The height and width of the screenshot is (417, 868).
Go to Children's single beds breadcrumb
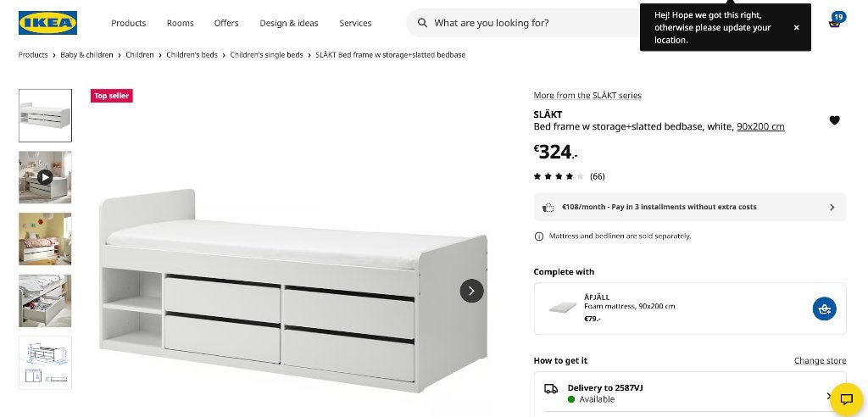click(266, 55)
